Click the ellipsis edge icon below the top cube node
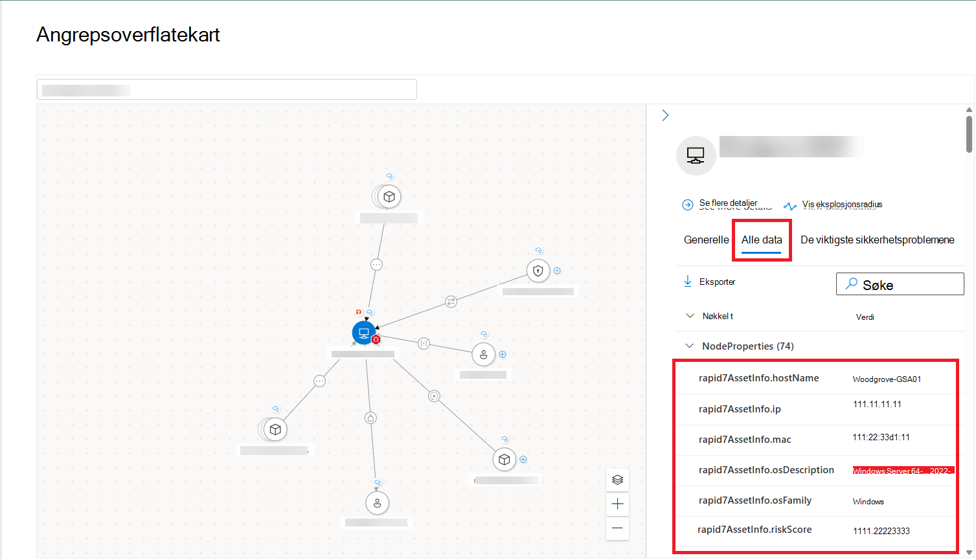 pos(376,265)
